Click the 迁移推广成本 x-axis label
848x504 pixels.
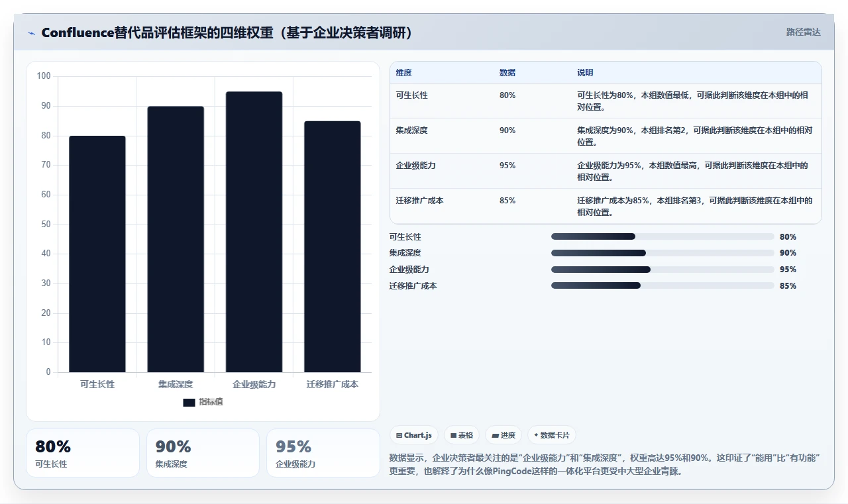[333, 384]
